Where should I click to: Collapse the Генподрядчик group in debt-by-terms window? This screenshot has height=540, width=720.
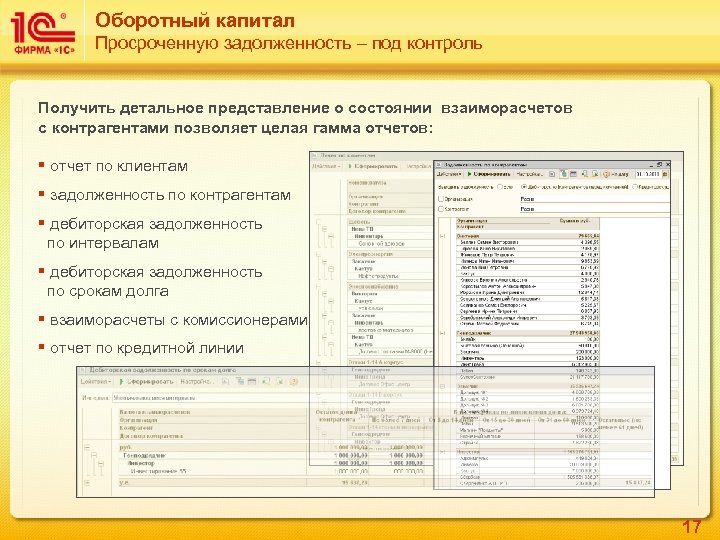(x=94, y=455)
